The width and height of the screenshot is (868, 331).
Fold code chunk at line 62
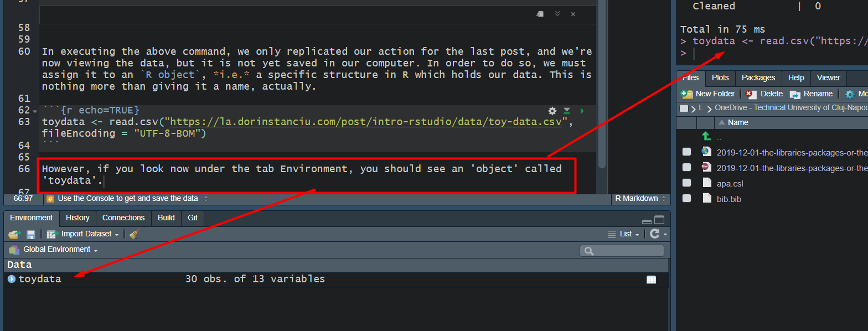36,110
